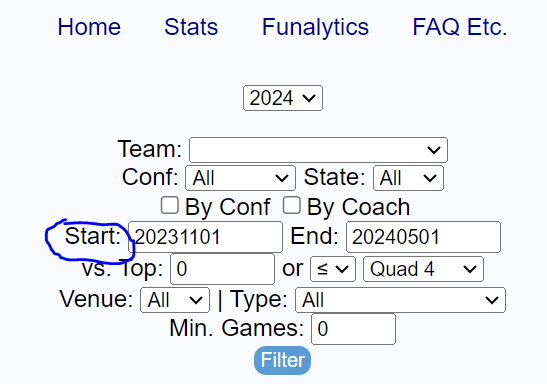Click into the vs. Top number field
Screen dimensions: 547x384
pos(222,269)
